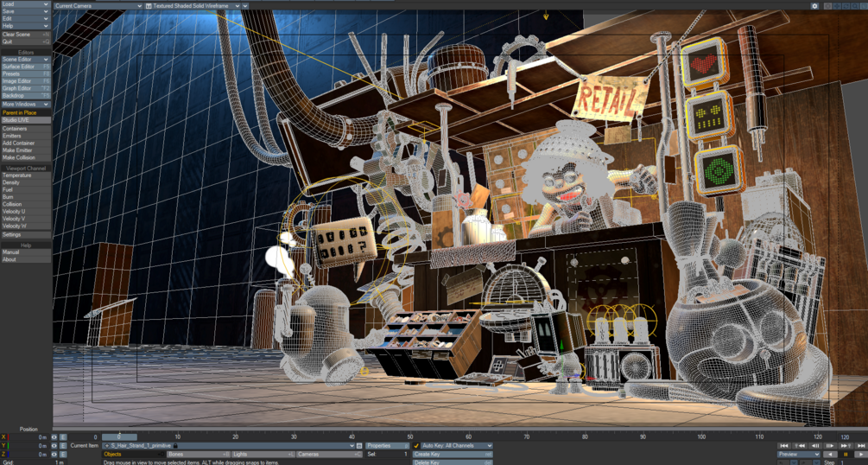Select Density viewport channel
The height and width of the screenshot is (465, 868).
[25, 183]
